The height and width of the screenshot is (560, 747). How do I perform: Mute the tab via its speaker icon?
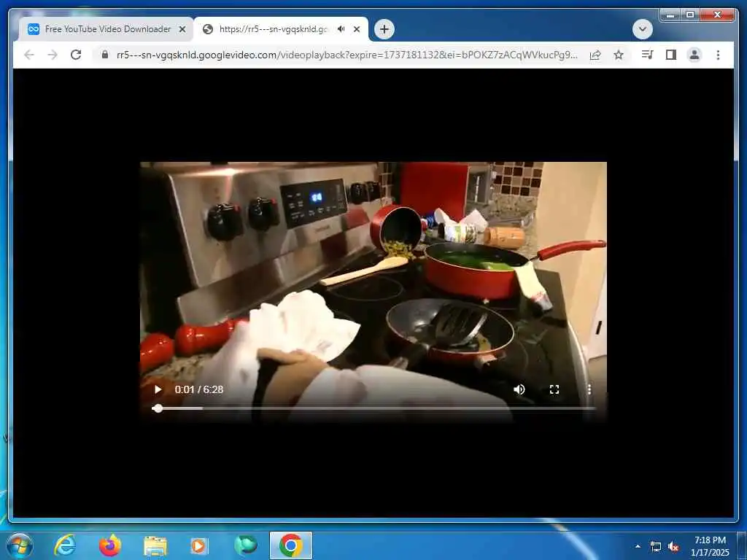(341, 29)
